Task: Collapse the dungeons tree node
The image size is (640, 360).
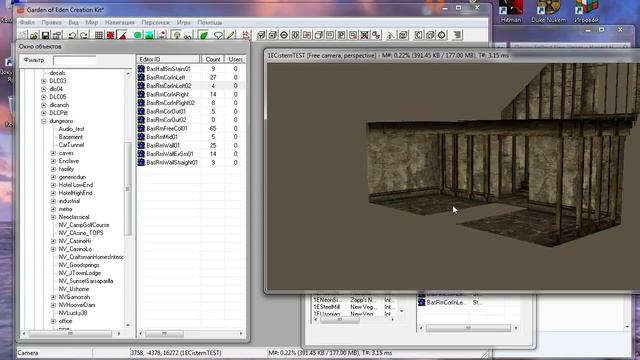Action: 44,121
